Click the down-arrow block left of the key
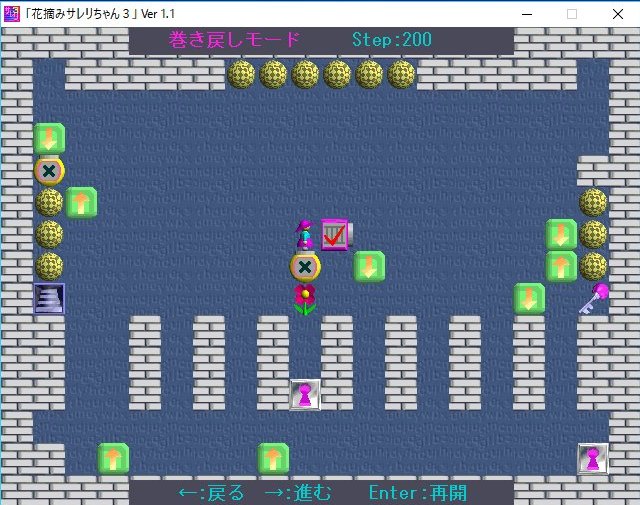The height and width of the screenshot is (505, 640). pos(529,298)
